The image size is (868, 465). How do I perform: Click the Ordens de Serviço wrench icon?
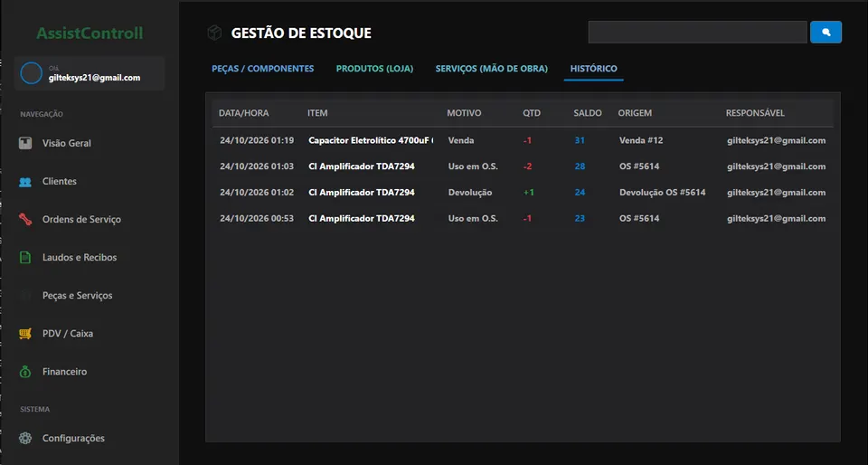(x=25, y=220)
